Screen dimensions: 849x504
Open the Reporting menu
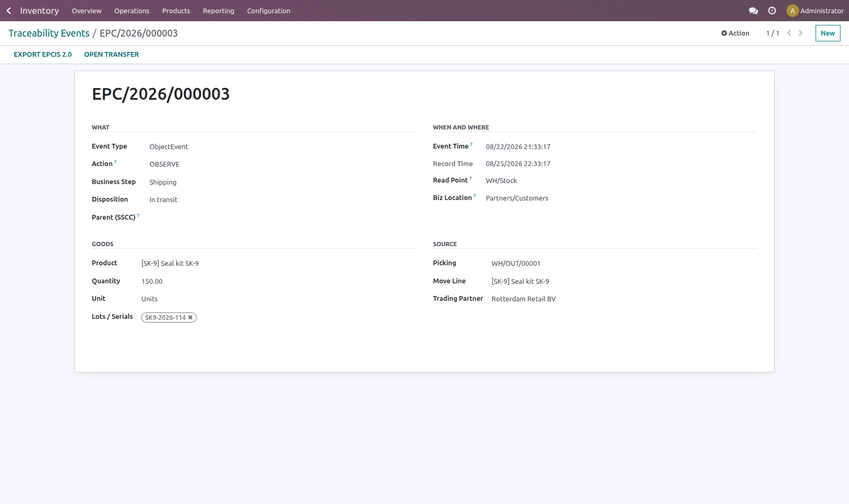click(x=219, y=11)
